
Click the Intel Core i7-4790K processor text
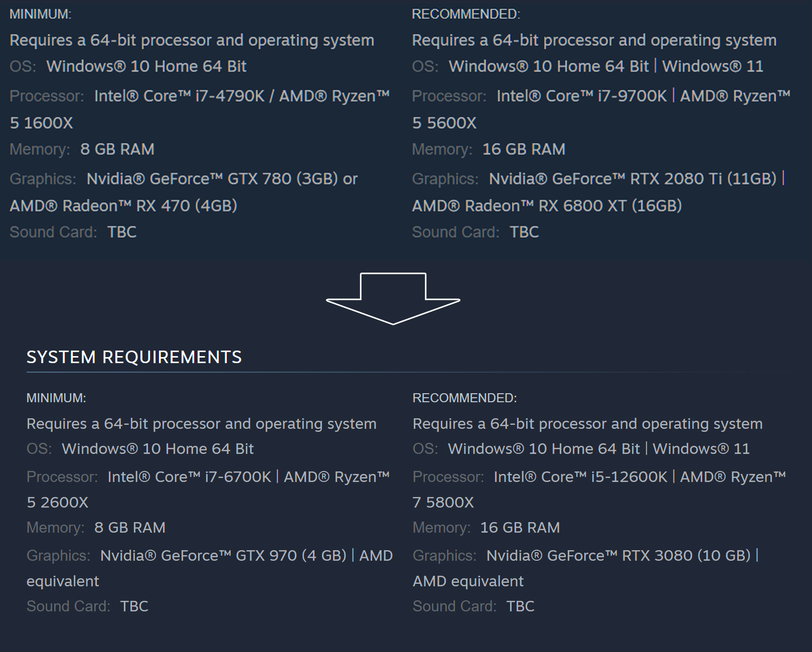(x=179, y=96)
